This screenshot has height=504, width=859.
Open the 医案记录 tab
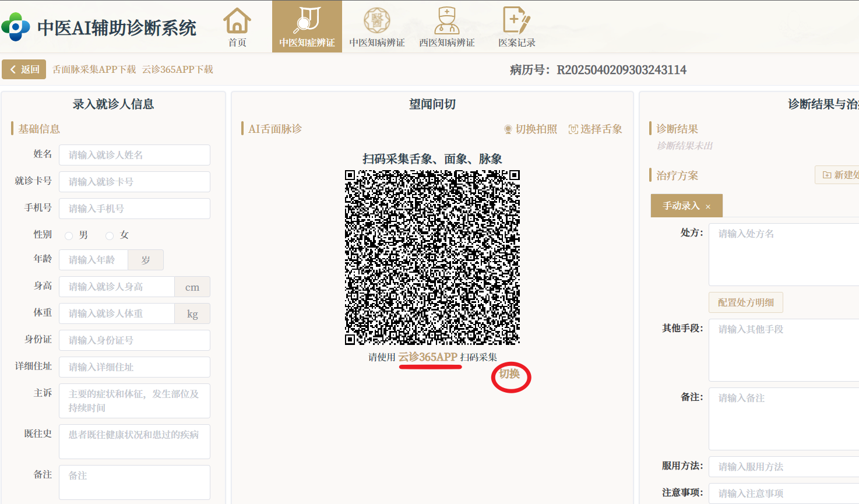click(x=517, y=27)
